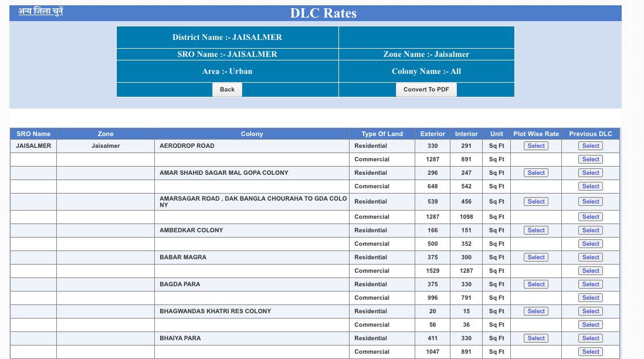Click the Convert To PDF button
This screenshot has width=644, height=359.
(426, 89)
